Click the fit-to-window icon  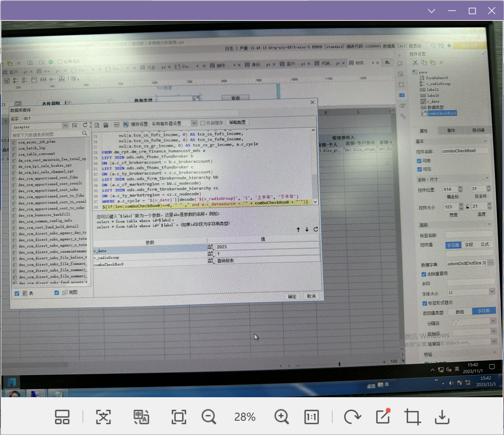(179, 417)
